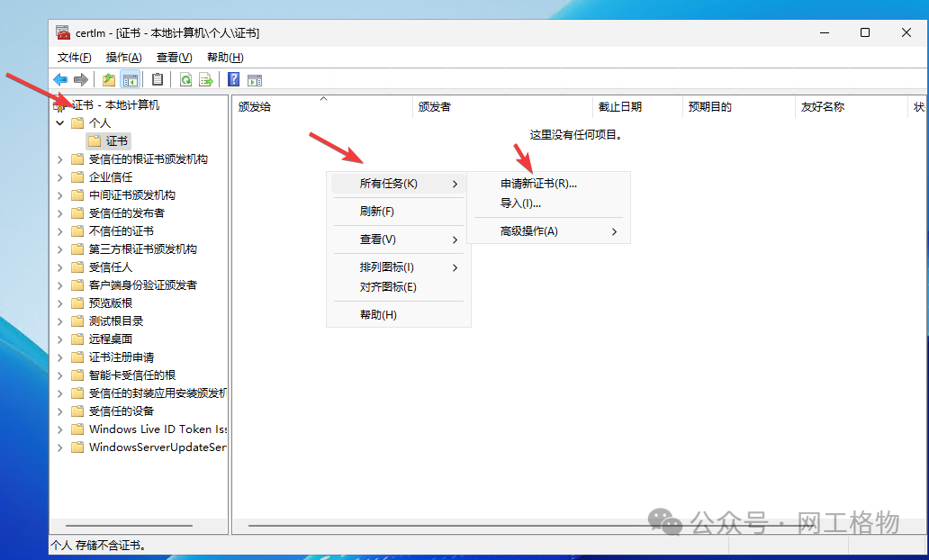Sort by 颁发给 column header

tap(322, 106)
